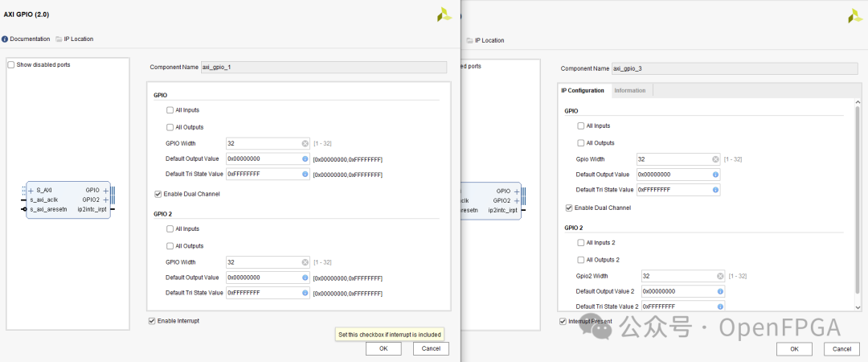This screenshot has height=362, width=868.
Task: Click info icon of Default Tri State Value in axi_gpio_3
Action: pyautogui.click(x=715, y=190)
